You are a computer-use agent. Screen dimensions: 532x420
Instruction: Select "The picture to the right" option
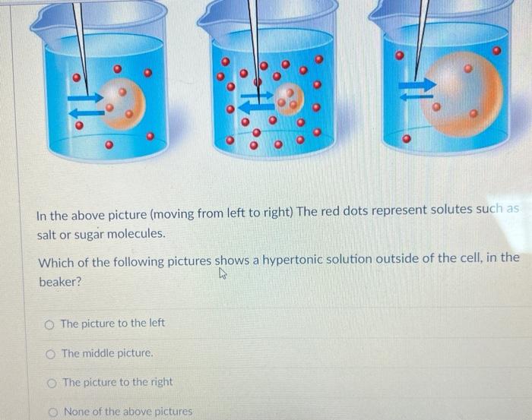coord(52,384)
